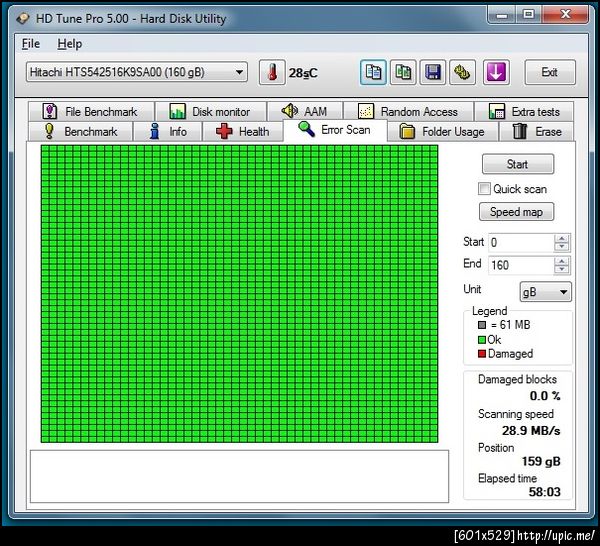Decrease the Start value with down arrow

561,247
